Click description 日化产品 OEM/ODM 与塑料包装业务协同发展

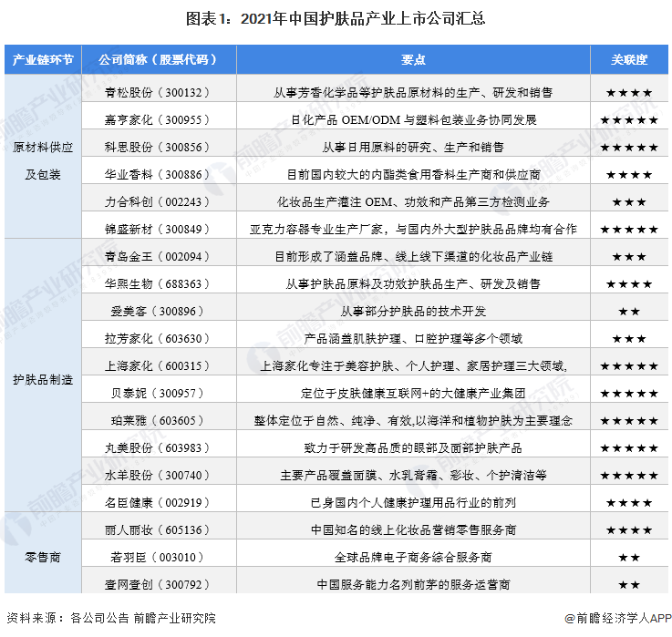414,120
